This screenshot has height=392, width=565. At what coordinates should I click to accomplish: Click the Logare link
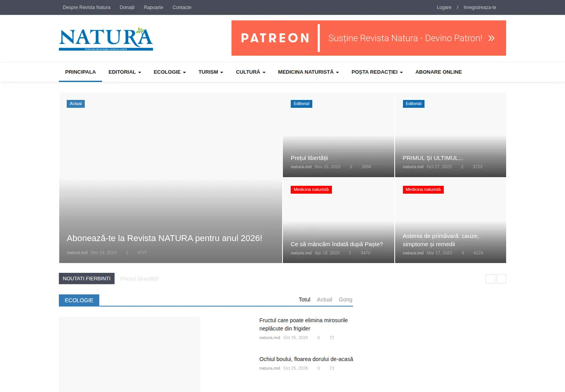coord(444,7)
